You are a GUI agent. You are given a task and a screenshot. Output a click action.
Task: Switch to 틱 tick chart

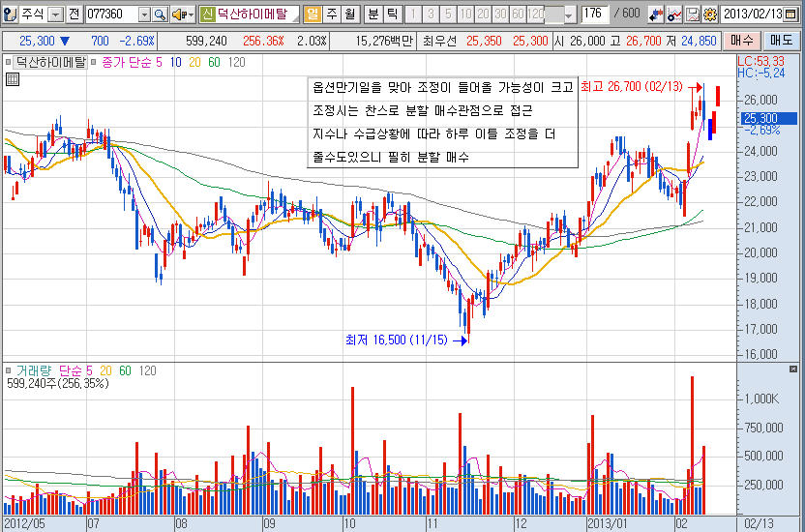[392, 14]
